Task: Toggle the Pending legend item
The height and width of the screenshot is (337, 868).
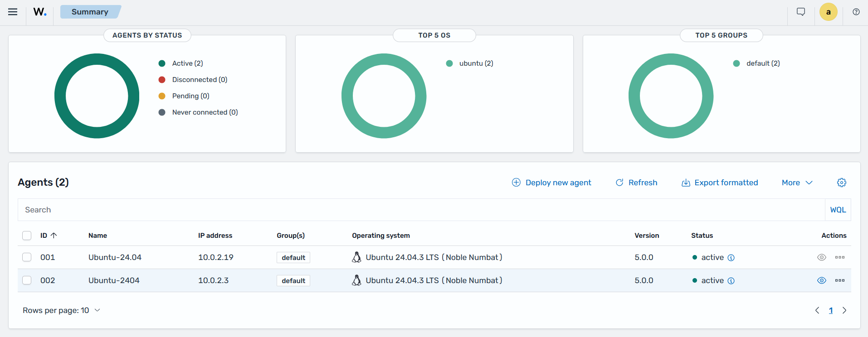Action: pyautogui.click(x=184, y=96)
